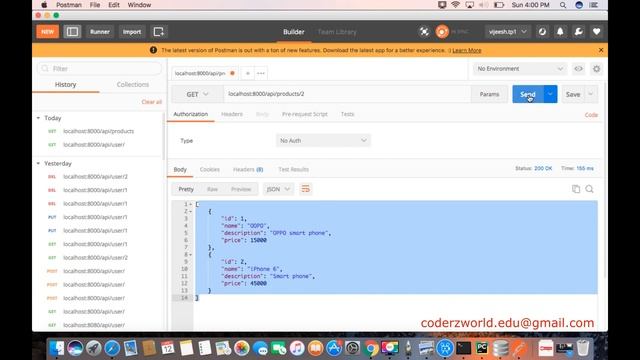Click the orange sync status icon

coord(442,31)
